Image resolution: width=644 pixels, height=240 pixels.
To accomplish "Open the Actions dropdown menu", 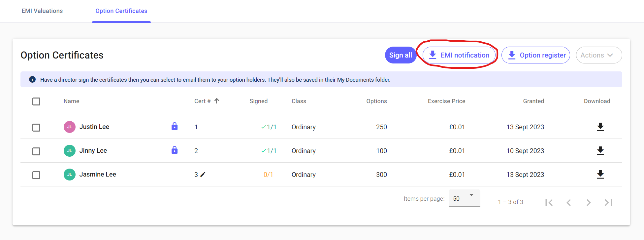I will pos(598,55).
